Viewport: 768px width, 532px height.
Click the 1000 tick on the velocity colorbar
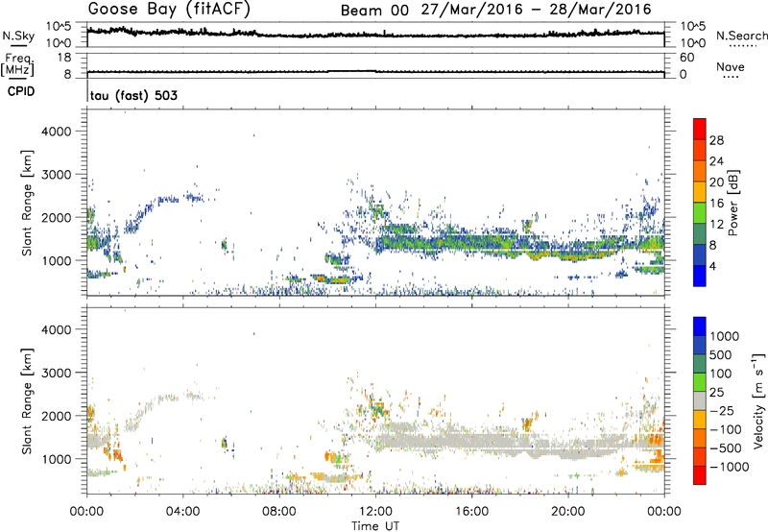(x=724, y=336)
